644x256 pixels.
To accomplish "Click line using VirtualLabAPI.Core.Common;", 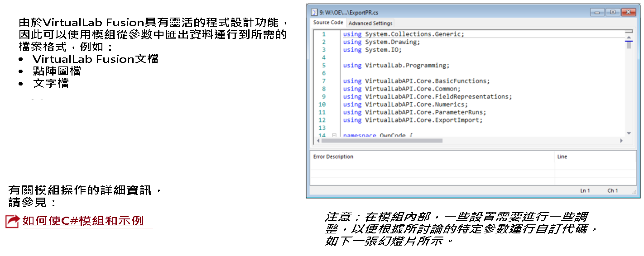I will pyautogui.click(x=402, y=89).
